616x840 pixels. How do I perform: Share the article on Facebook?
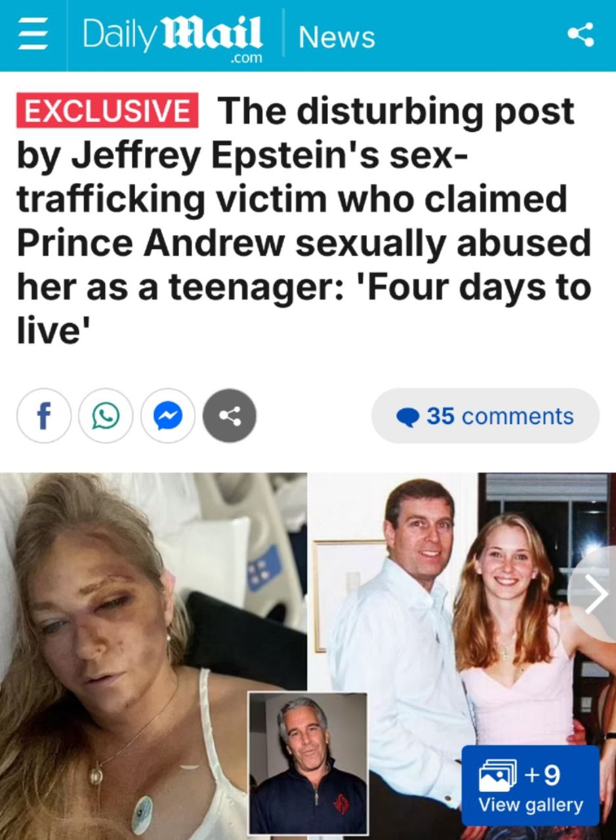click(x=43, y=415)
